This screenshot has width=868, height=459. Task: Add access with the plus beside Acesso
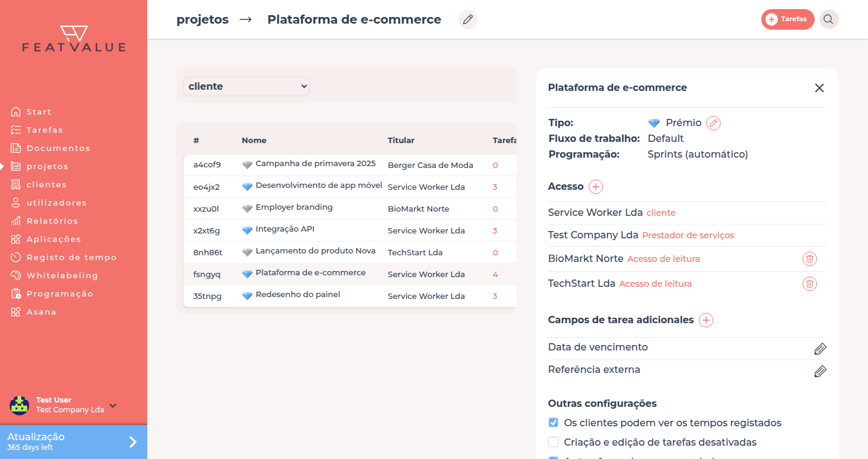596,187
